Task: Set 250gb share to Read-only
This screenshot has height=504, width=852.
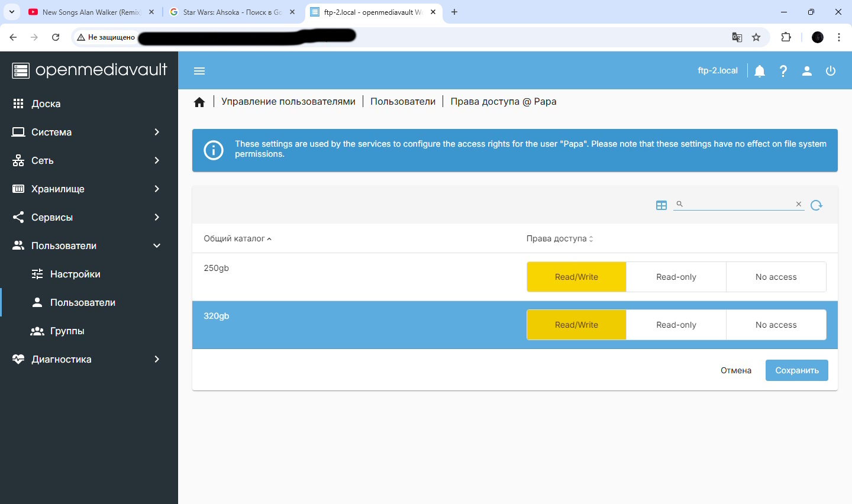Action: click(x=676, y=277)
